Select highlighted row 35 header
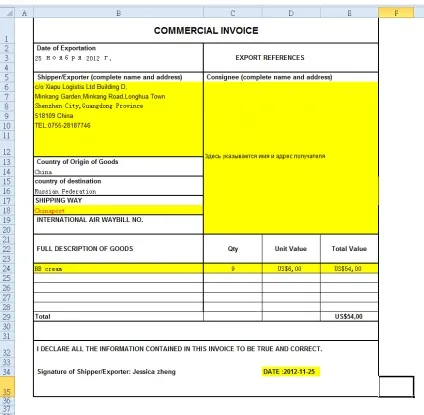 pos(7,387)
